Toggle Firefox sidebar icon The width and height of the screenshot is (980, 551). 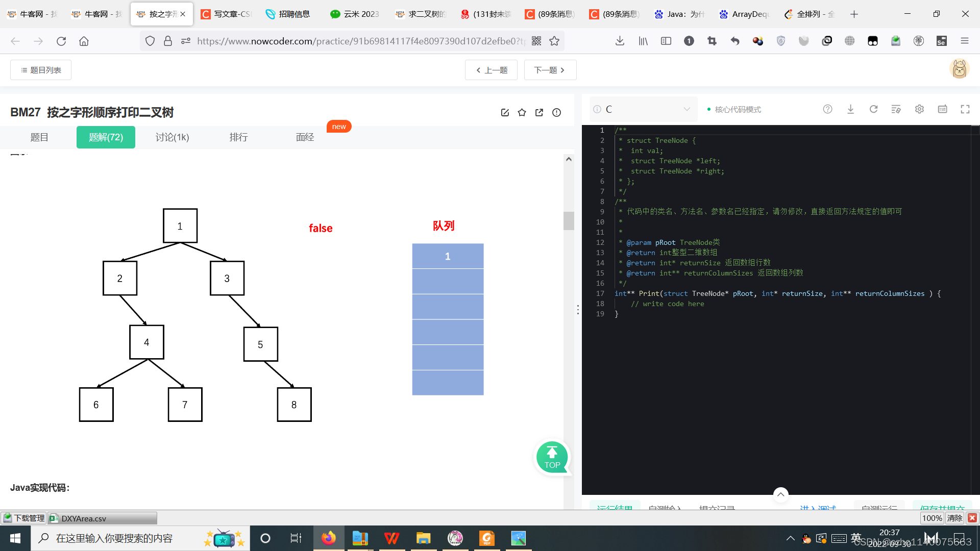click(x=666, y=41)
